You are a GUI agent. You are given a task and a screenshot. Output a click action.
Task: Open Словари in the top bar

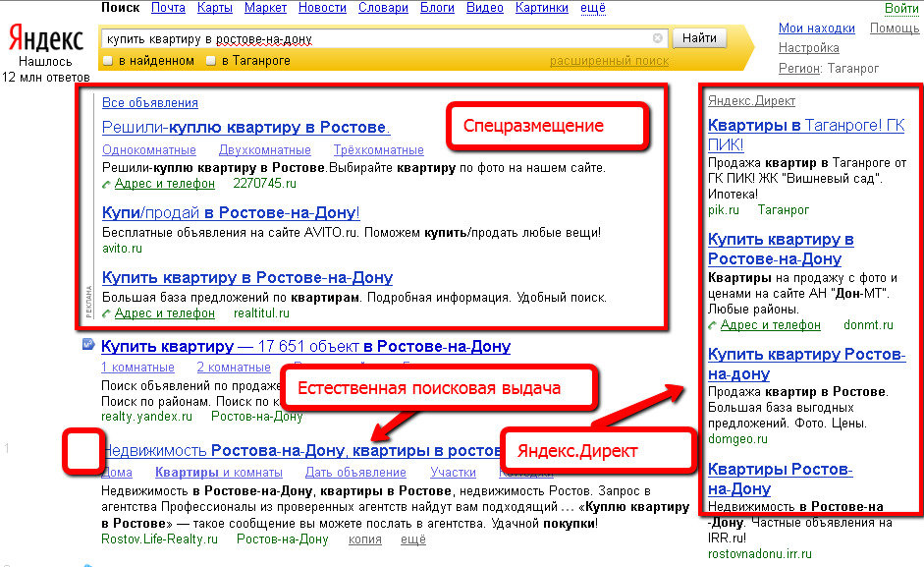tap(383, 8)
